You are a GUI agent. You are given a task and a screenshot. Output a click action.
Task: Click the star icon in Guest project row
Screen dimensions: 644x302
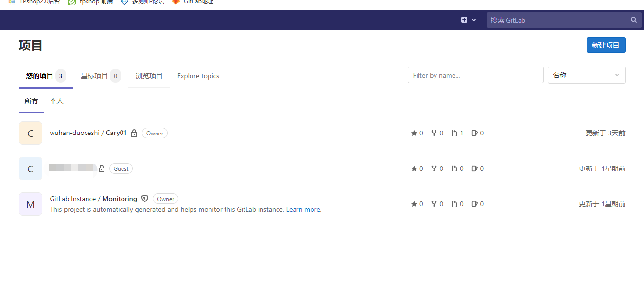click(414, 168)
